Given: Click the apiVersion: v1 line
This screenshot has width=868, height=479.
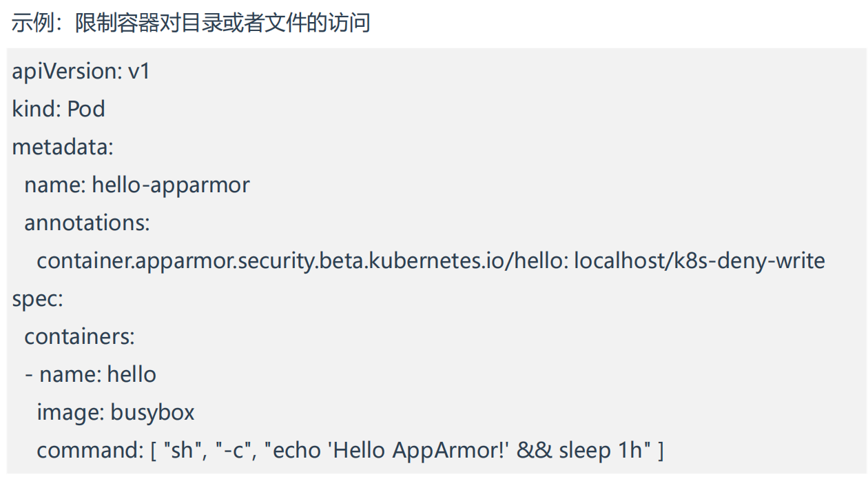Looking at the screenshot, I should 81,72.
